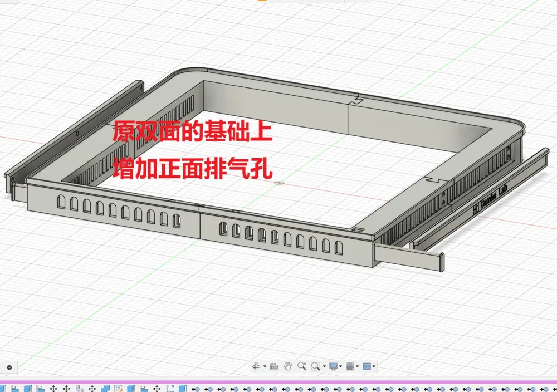The width and height of the screenshot is (557, 392).
Task: Click the sketch-with-pencil feature in timeline
Action: (118, 389)
